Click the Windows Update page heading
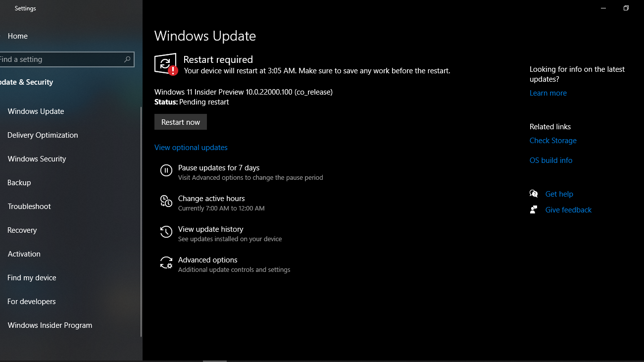Viewport: 644px width, 362px height. 205,36
